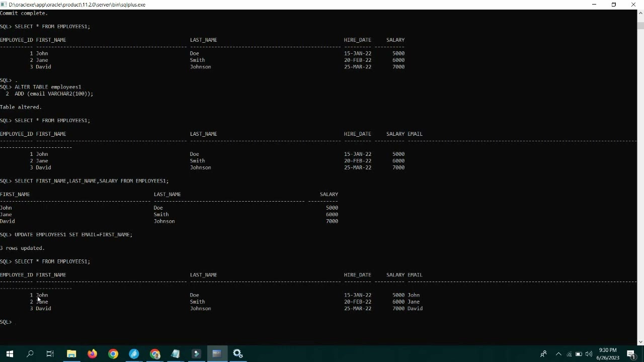Click the EMAIL value 'John' after salary 5000
The width and height of the screenshot is (644, 362).
(x=414, y=295)
